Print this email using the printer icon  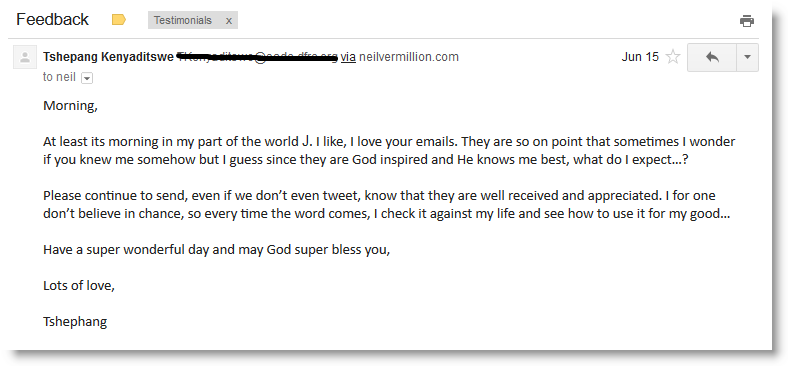tap(747, 21)
